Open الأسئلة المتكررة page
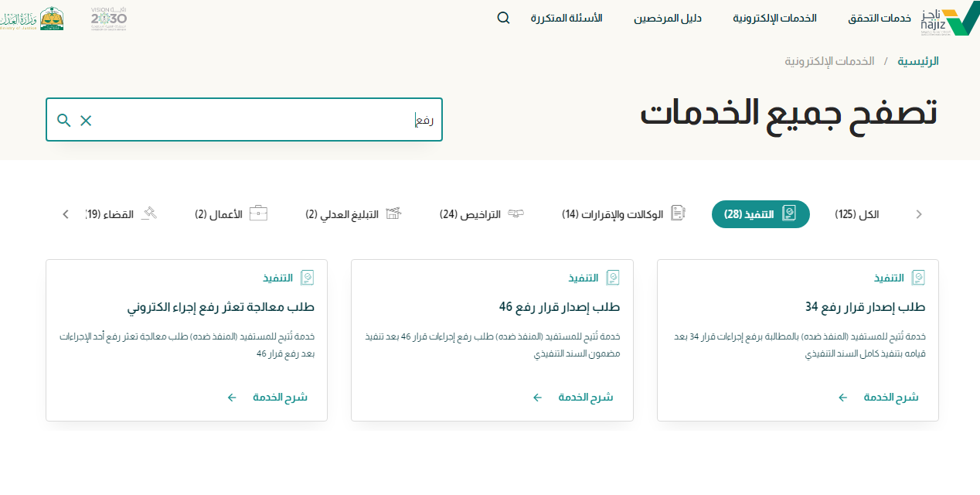Viewport: 980px width, 495px height. point(567,18)
